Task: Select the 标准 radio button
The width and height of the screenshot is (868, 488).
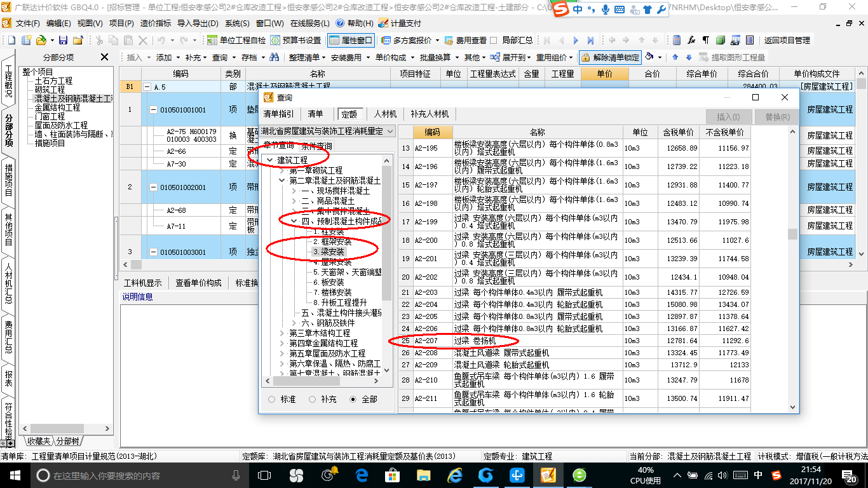Action: (x=272, y=400)
